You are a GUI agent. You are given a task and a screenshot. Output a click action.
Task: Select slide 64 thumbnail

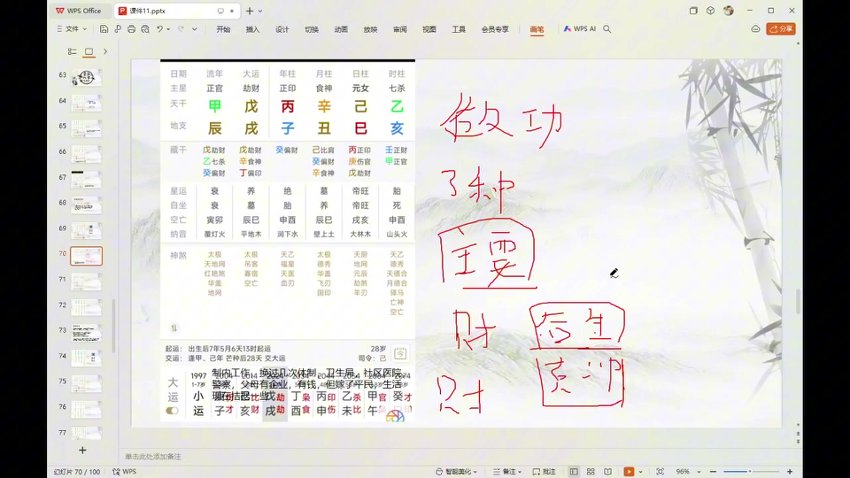(x=86, y=102)
